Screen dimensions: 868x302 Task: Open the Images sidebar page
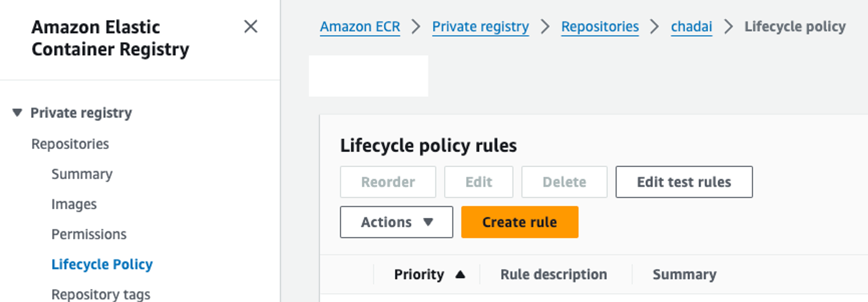[74, 204]
